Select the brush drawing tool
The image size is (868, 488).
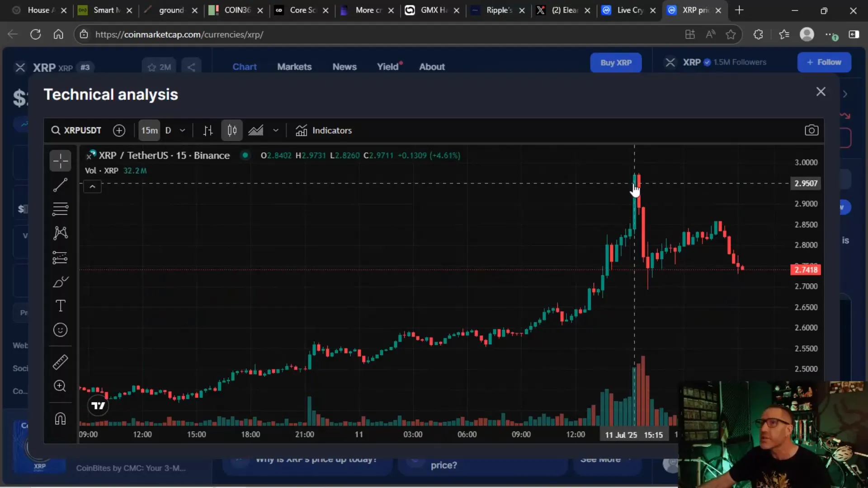(60, 282)
